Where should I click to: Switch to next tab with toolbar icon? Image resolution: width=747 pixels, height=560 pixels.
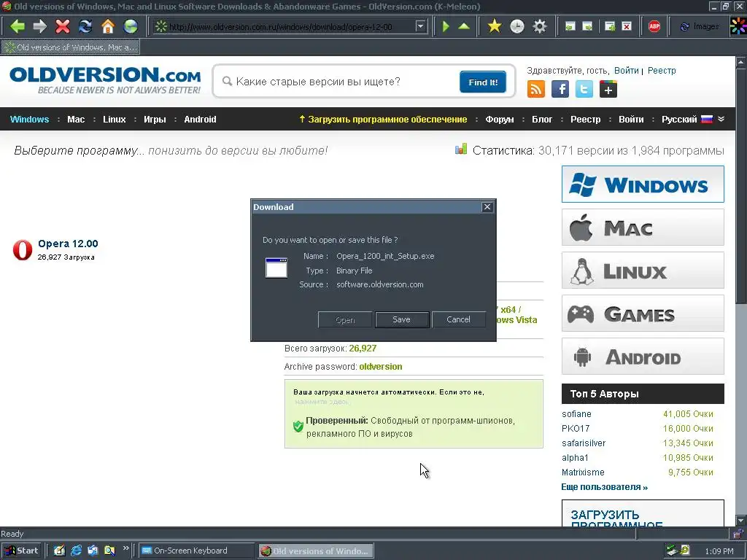click(x=587, y=27)
